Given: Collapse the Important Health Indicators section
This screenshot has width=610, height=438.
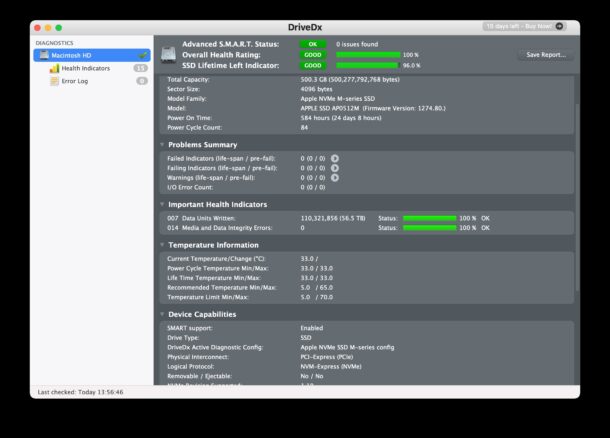Looking at the screenshot, I should click(x=162, y=204).
